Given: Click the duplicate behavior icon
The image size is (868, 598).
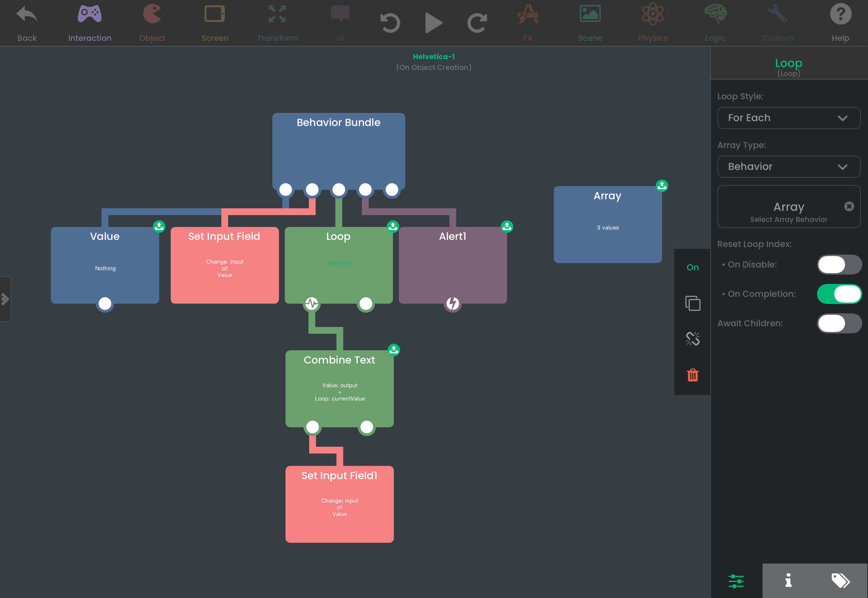Looking at the screenshot, I should [693, 303].
